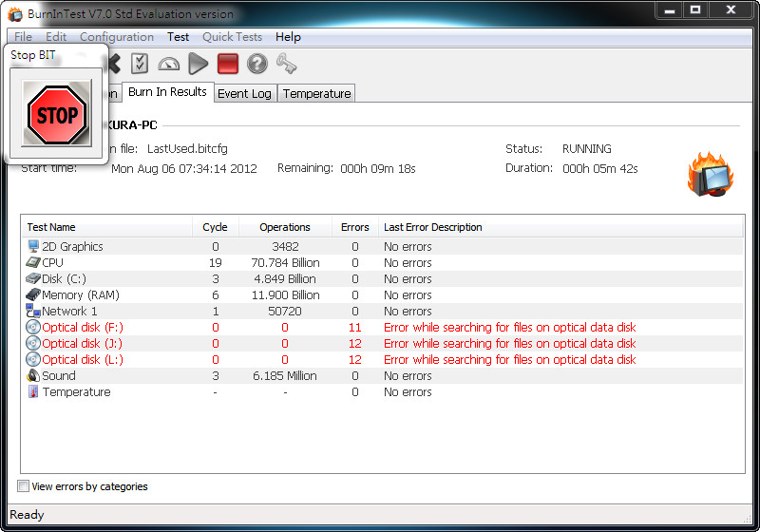Click the 11.900 Billion operations value
The image size is (760, 532).
285,294
